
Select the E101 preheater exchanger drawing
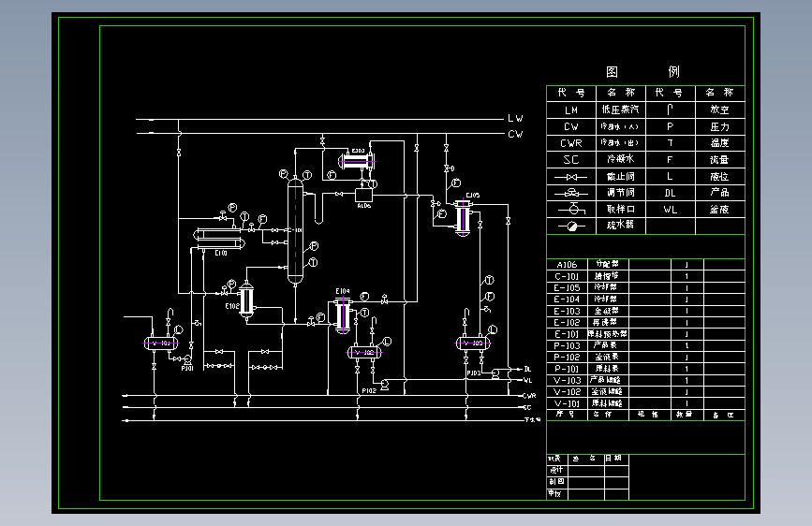click(219, 239)
